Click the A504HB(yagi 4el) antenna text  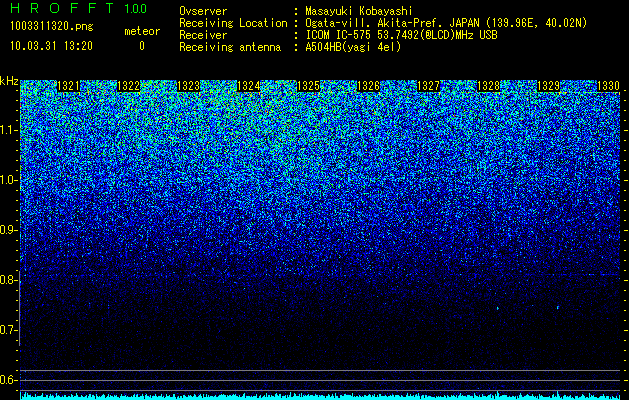point(353,47)
